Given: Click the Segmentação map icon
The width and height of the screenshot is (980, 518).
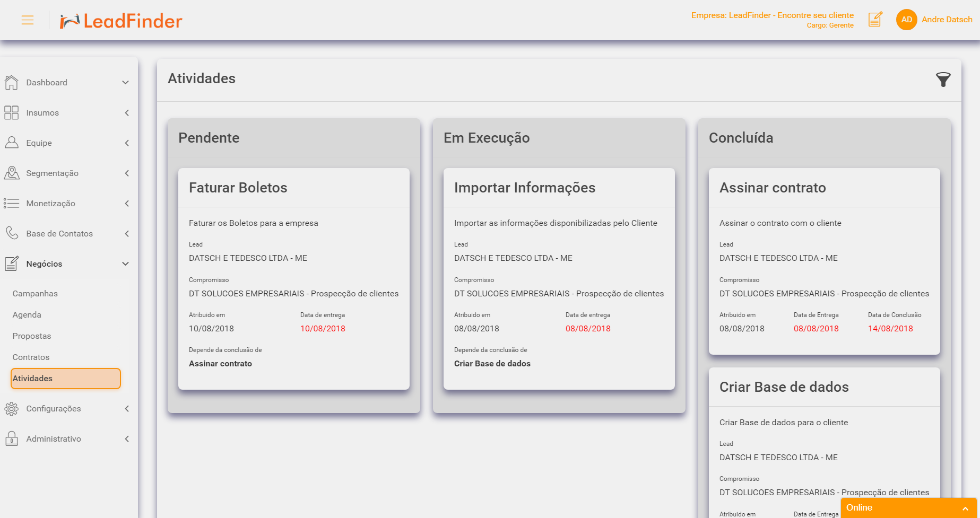Looking at the screenshot, I should tap(12, 173).
